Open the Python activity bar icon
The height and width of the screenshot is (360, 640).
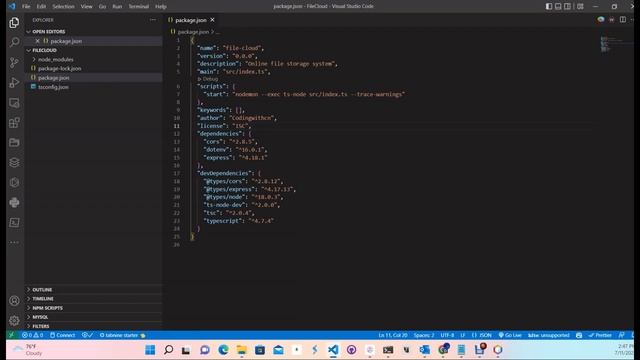[14, 202]
